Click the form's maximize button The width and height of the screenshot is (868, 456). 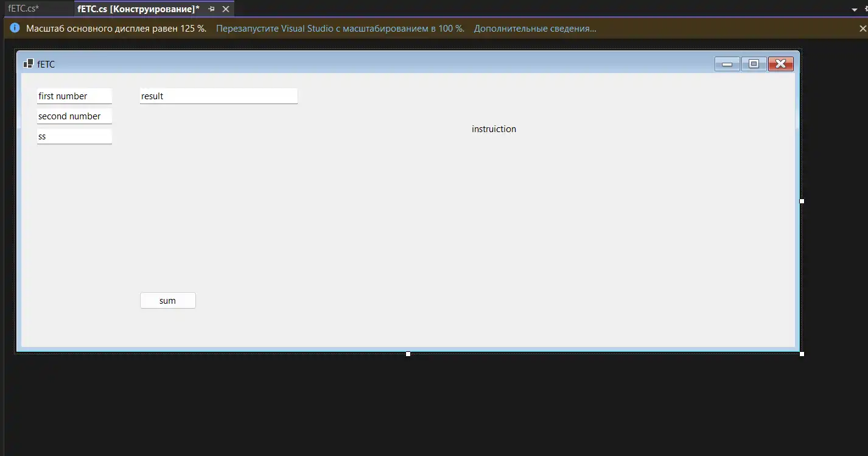[x=754, y=64]
